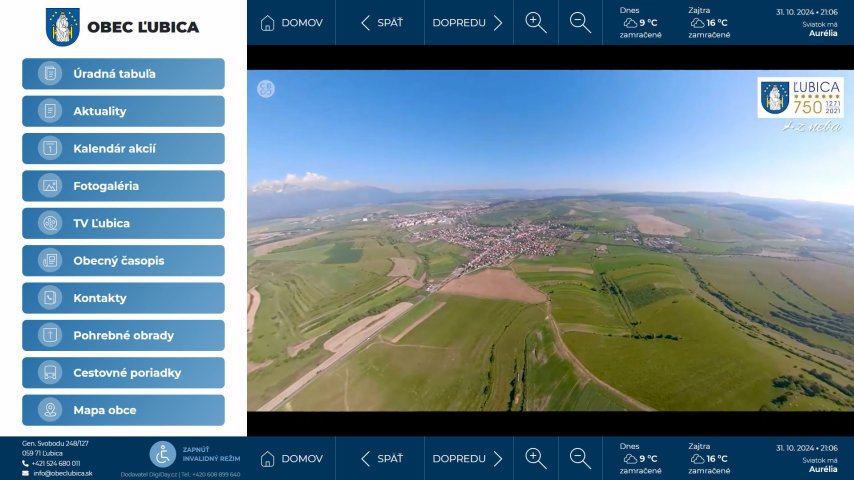The width and height of the screenshot is (854, 480).
Task: Click the Obec Ľubica coat of arms logo
Action: point(63,26)
